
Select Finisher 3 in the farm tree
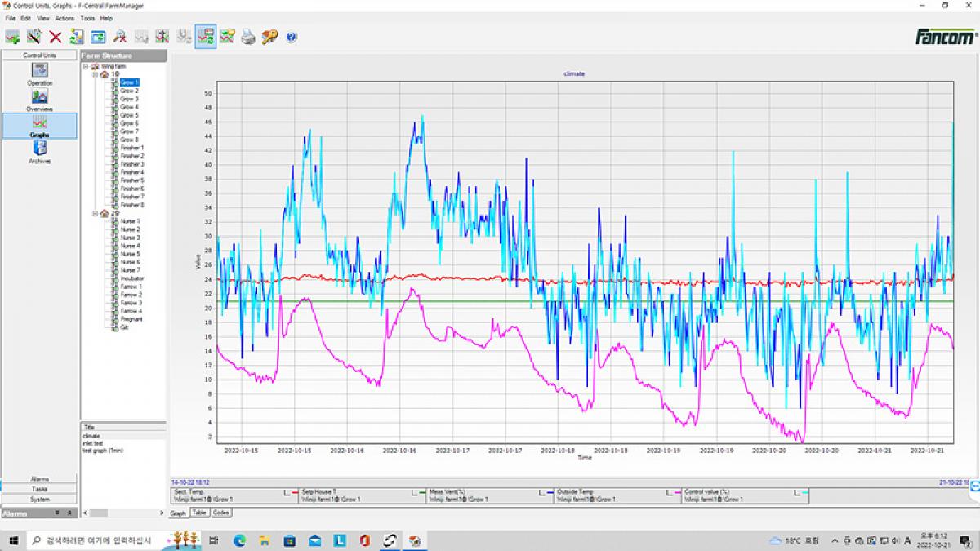[x=131, y=164]
